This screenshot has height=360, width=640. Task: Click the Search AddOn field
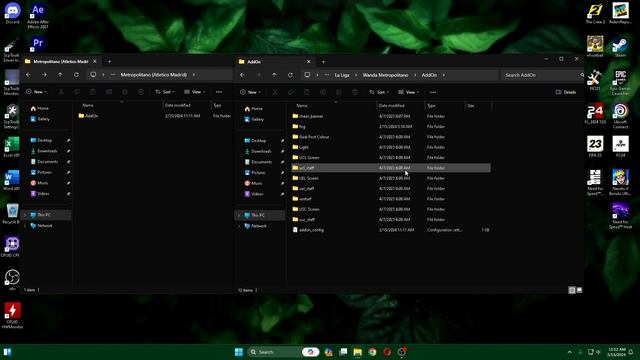coord(541,75)
